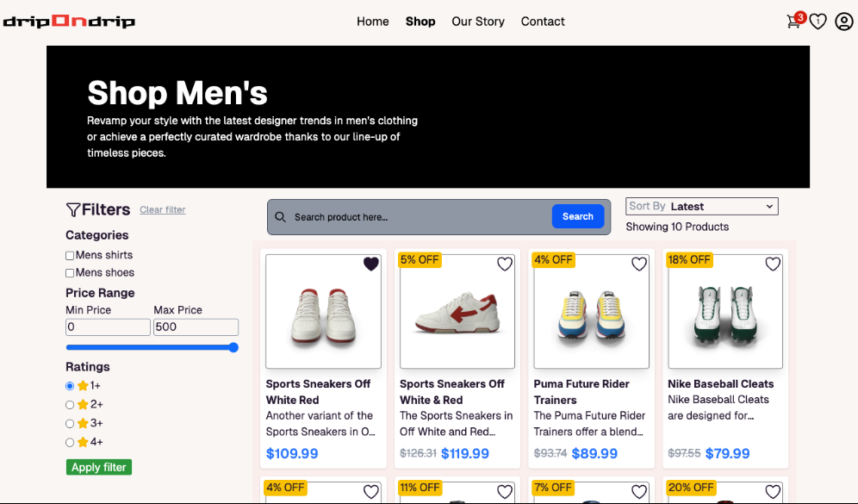Select the 1+ star rating
Screen dimensions: 858x504
(70, 386)
